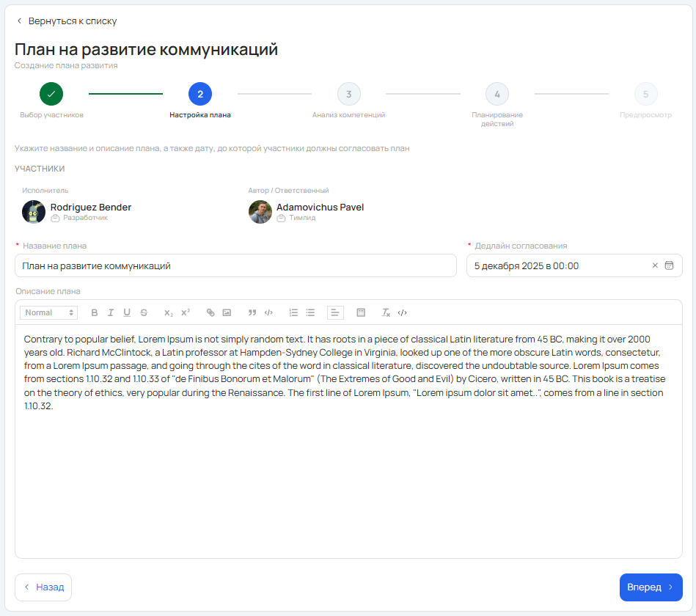
Task: Toggle underline formatting button
Action: click(127, 312)
